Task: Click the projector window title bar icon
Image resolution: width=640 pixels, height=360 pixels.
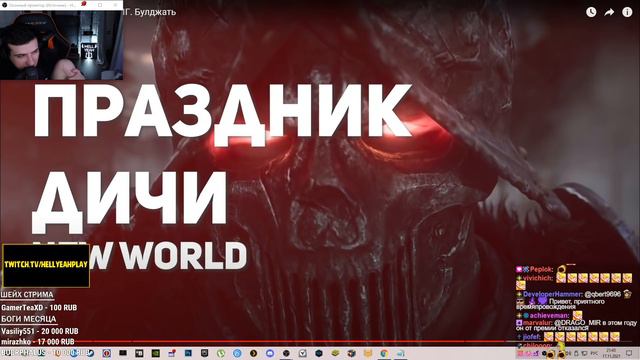Action: 4,5
